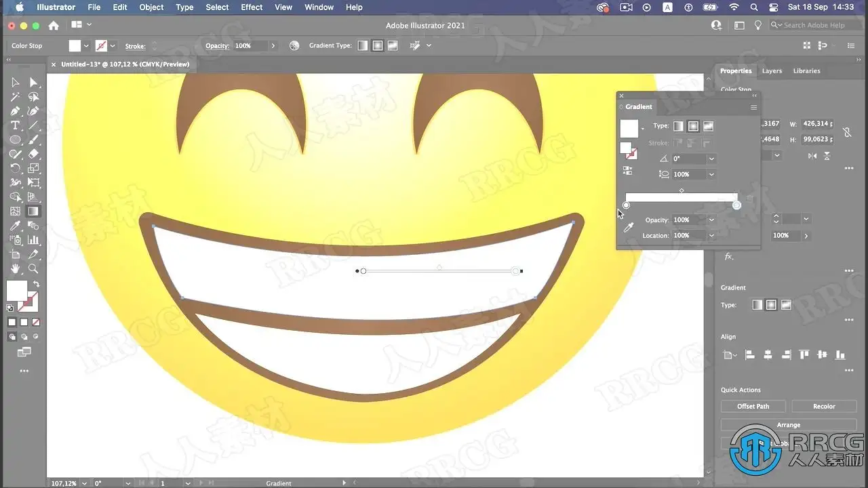Click the horizontal align center icon

[768, 354]
